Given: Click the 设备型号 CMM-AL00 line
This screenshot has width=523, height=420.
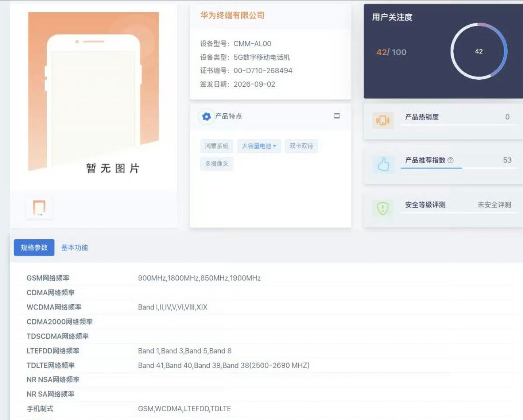Looking at the screenshot, I should click(x=236, y=44).
